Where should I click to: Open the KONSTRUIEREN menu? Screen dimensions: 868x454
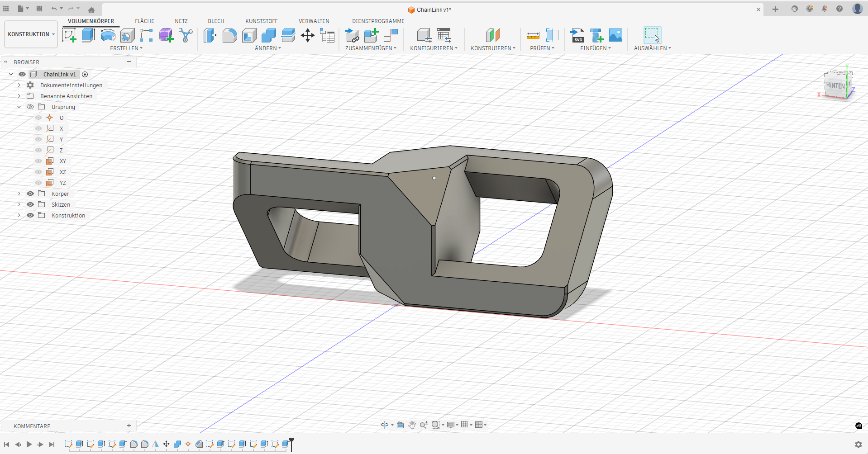point(493,48)
